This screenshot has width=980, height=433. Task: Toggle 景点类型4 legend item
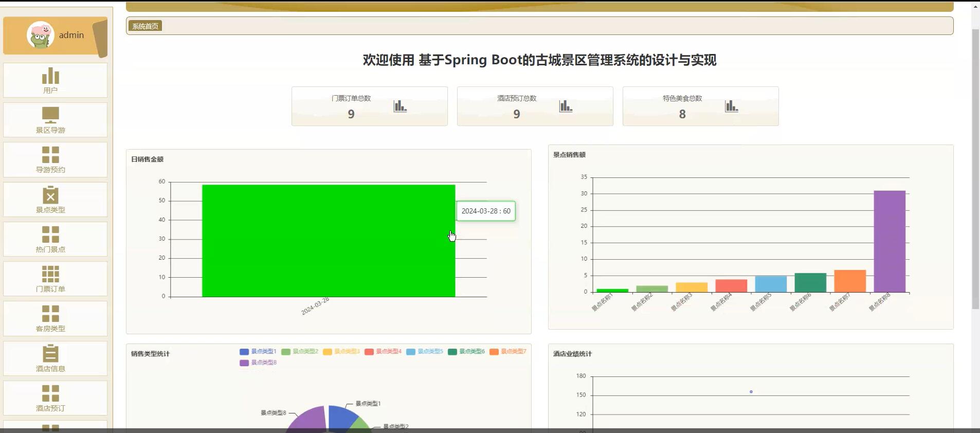[383, 352]
